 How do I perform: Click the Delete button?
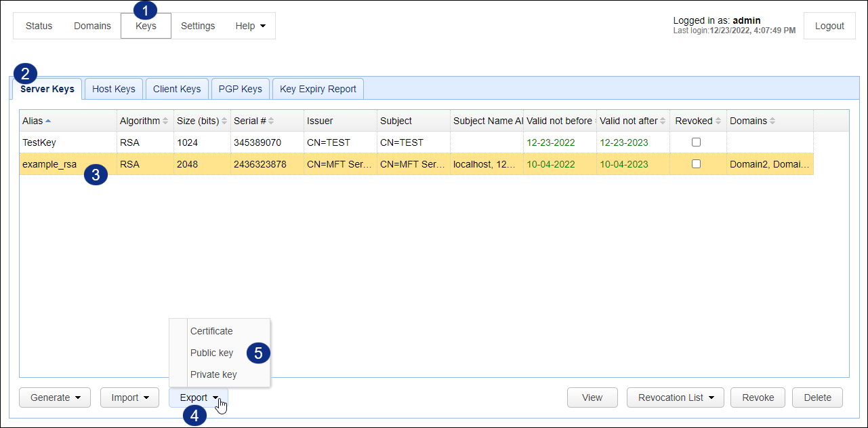(817, 397)
